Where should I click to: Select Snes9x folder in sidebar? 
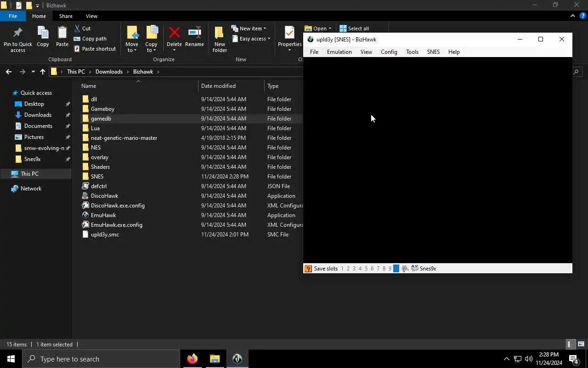pyautogui.click(x=32, y=159)
